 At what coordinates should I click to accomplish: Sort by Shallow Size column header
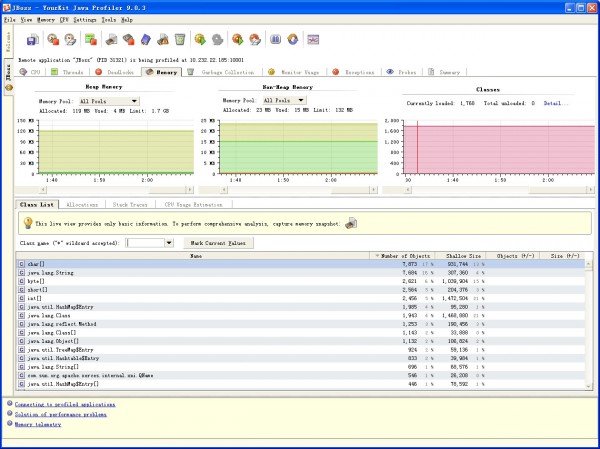click(x=460, y=256)
